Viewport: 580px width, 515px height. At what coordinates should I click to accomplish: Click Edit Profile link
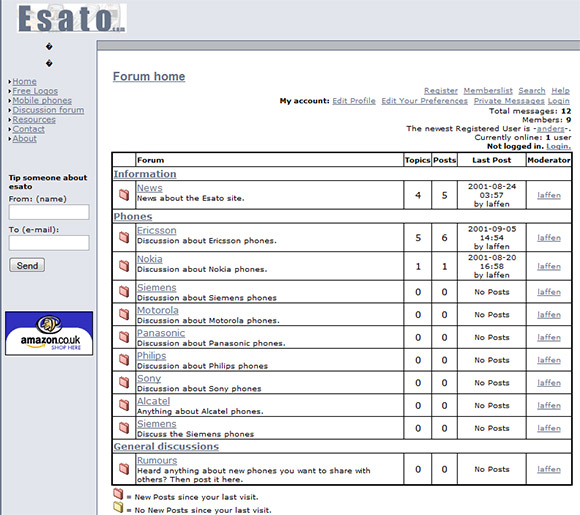pyautogui.click(x=354, y=101)
